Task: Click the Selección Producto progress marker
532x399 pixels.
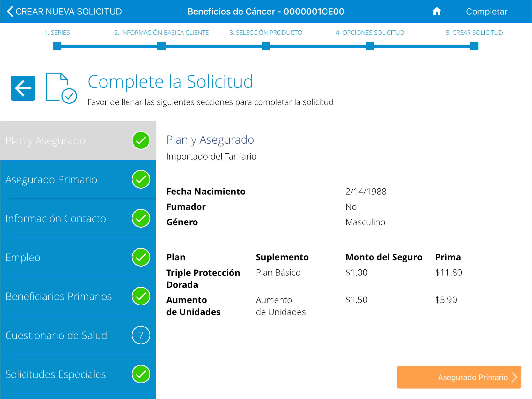Action: (266, 46)
